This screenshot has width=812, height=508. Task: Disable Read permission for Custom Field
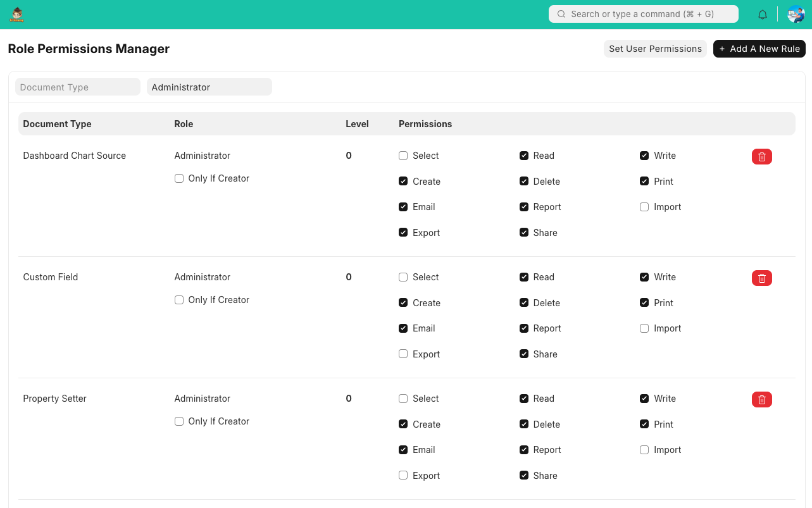[x=524, y=277]
